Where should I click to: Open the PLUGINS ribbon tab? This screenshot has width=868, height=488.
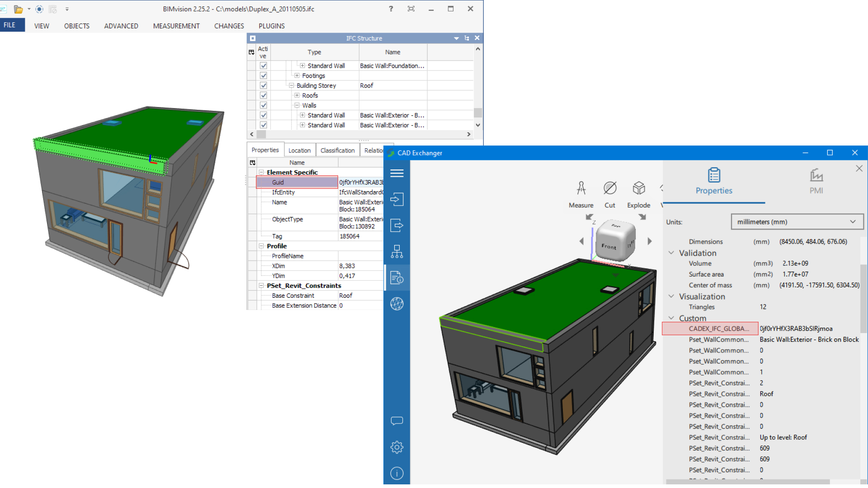tap(272, 26)
